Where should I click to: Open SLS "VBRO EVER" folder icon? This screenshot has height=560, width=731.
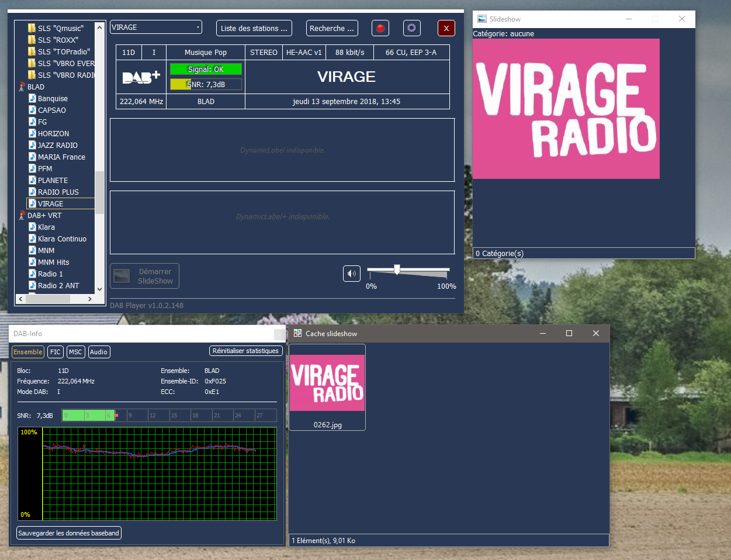tap(32, 63)
